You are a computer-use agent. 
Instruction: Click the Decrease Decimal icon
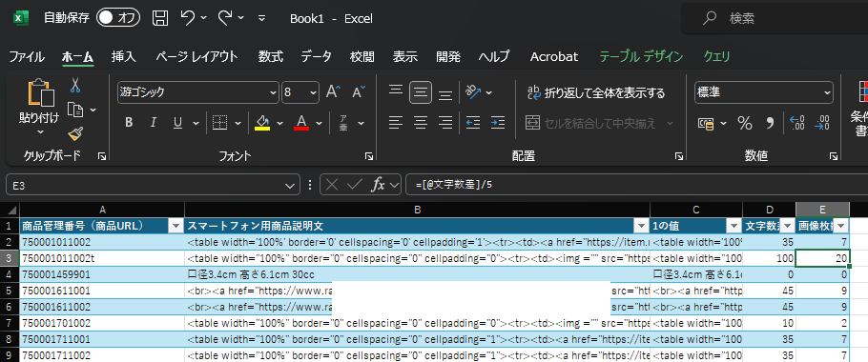pos(822,123)
